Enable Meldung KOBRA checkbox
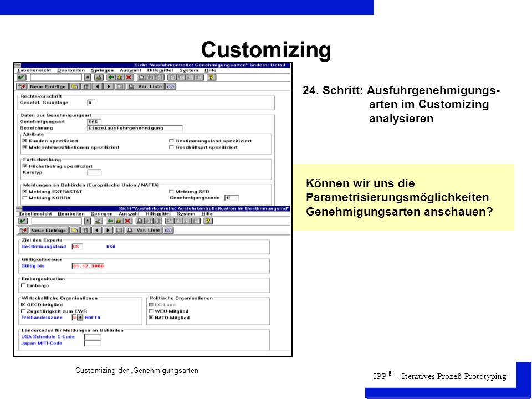This screenshot has height=399, width=532. click(x=25, y=198)
